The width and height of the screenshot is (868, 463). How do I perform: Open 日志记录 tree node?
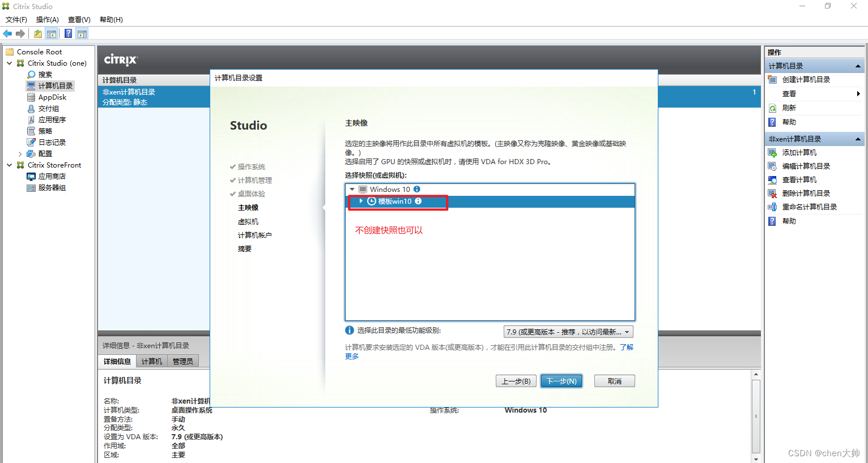[x=52, y=142]
